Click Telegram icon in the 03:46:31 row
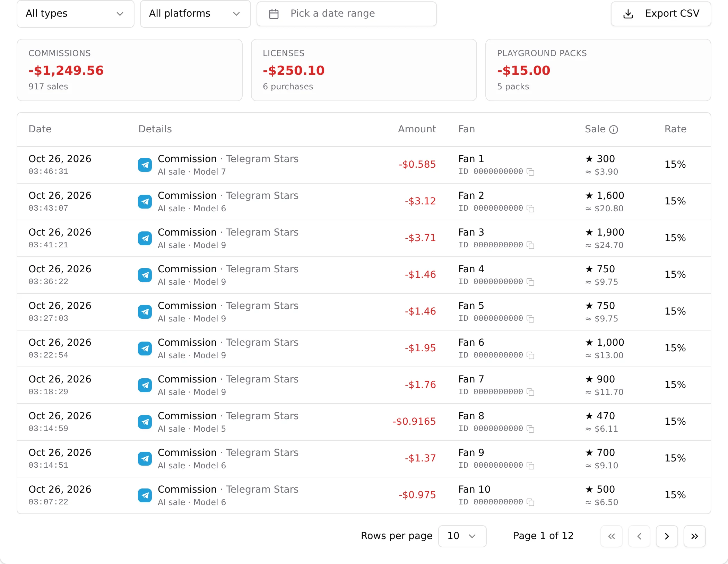Screen dimensions: 728x564 [145, 165]
